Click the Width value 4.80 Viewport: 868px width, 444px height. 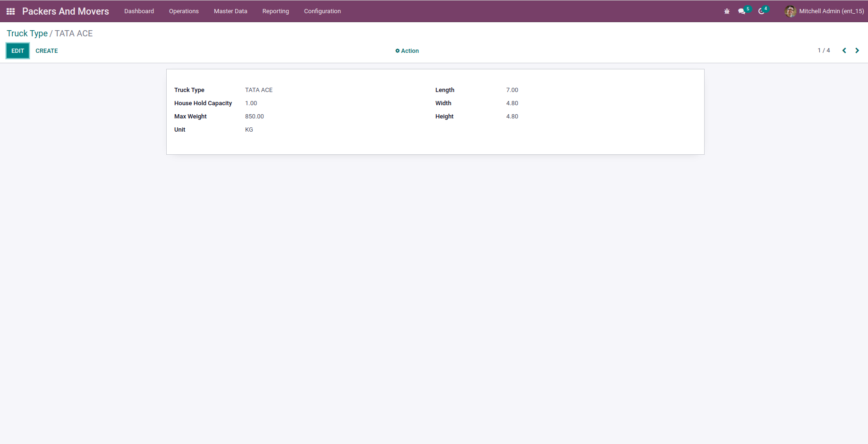pos(512,103)
